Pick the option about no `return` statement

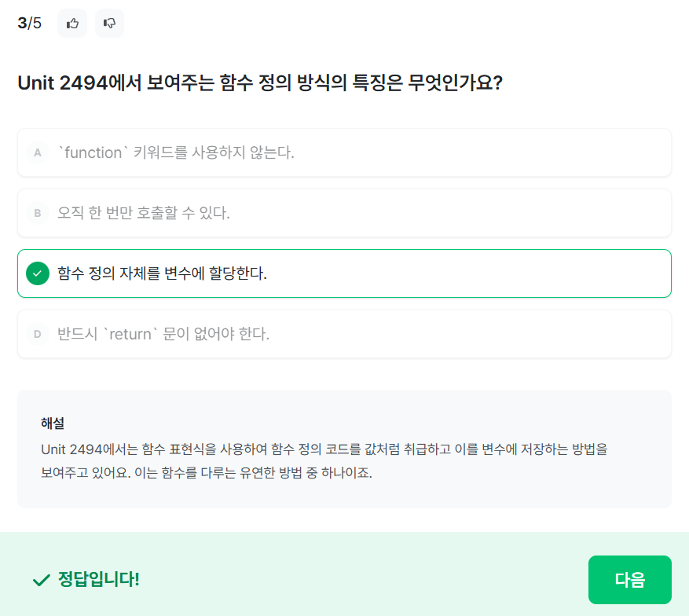[x=163, y=334]
